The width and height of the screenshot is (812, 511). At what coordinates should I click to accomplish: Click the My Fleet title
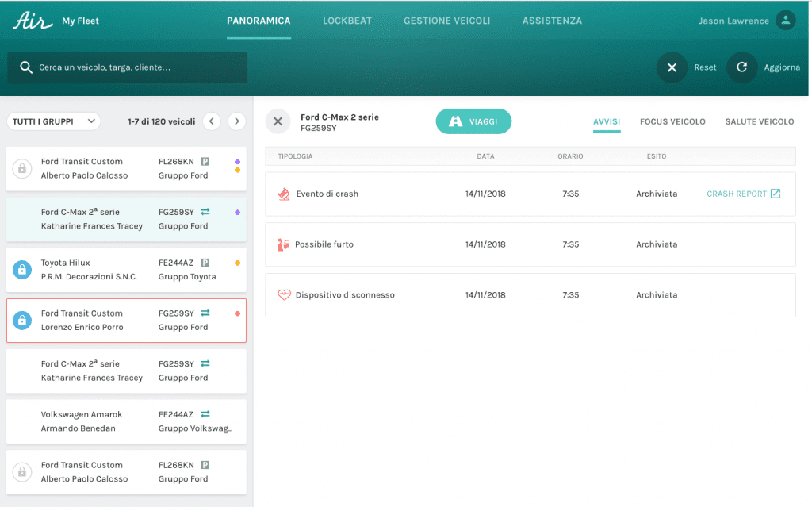coord(80,21)
